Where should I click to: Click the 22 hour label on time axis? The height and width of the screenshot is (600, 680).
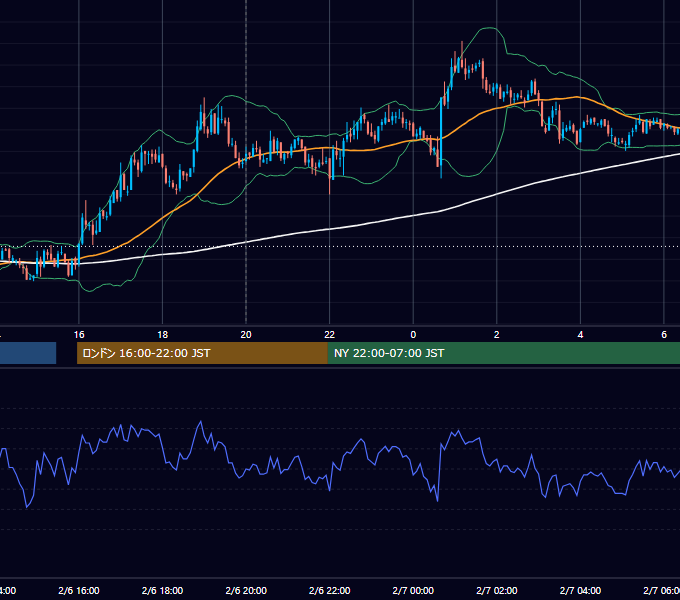330,335
